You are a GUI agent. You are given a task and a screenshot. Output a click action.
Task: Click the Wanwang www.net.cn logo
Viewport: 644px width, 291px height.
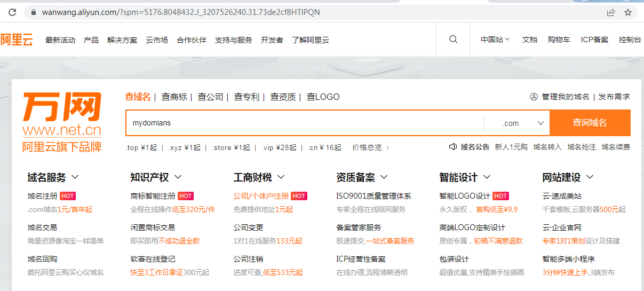pos(61,122)
